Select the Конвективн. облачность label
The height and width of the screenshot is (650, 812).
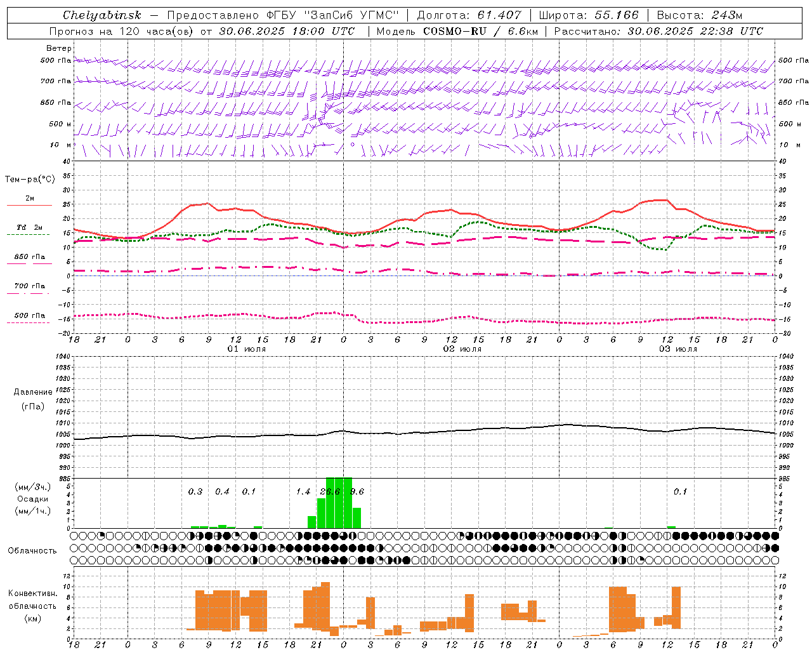[x=32, y=600]
